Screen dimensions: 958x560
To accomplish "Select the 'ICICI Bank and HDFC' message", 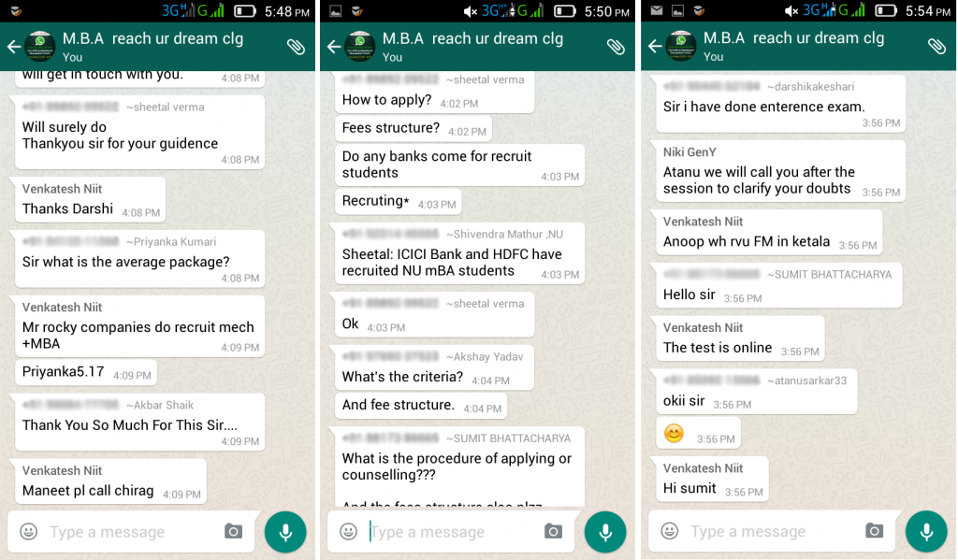I will coord(459,253).
